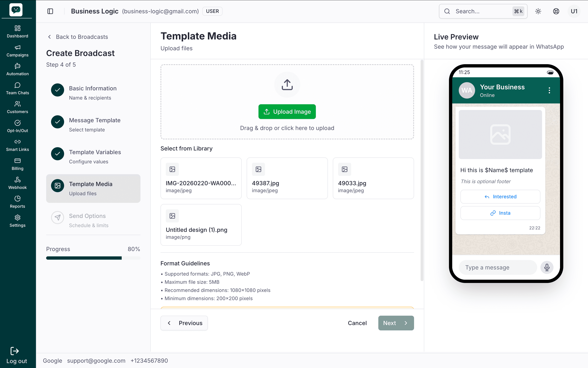Open Smart Links
The image size is (588, 368).
pyautogui.click(x=18, y=145)
